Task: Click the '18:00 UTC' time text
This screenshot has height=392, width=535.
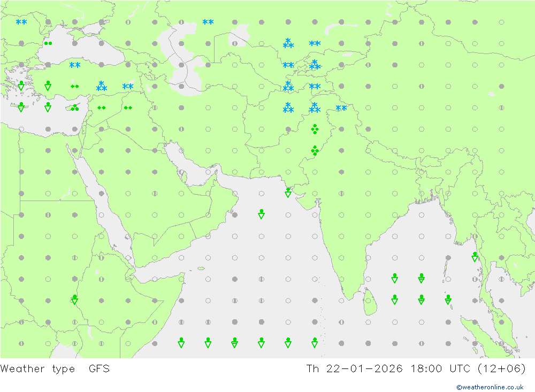Action: click(440, 369)
